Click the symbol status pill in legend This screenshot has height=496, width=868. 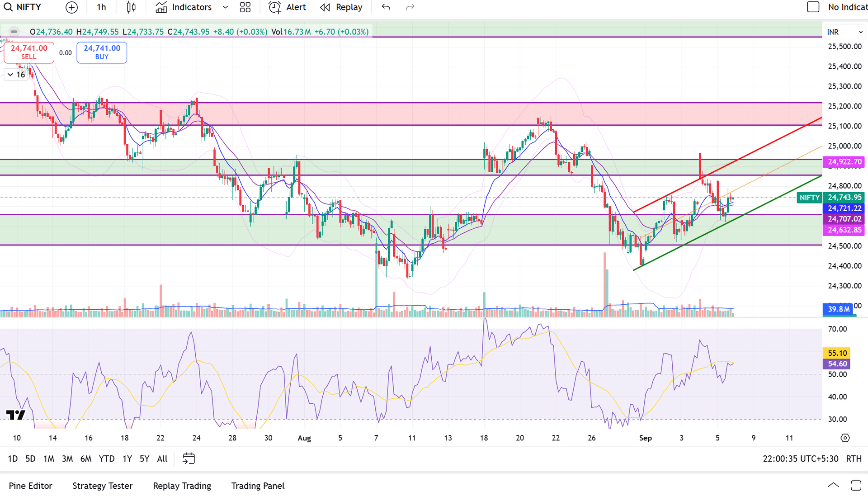click(14, 32)
